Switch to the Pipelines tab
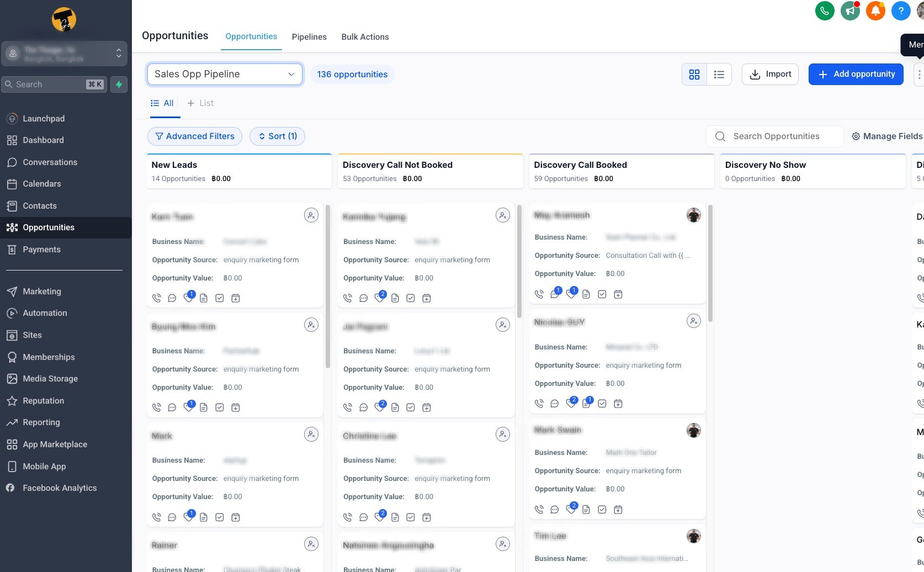Viewport: 924px width, 572px height. (x=309, y=36)
